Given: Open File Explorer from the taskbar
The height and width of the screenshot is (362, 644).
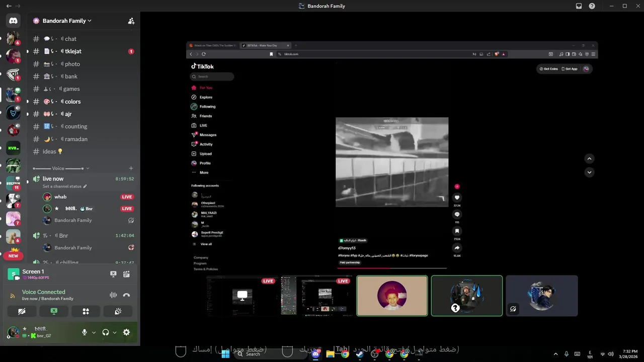Looking at the screenshot, I should click(x=330, y=354).
